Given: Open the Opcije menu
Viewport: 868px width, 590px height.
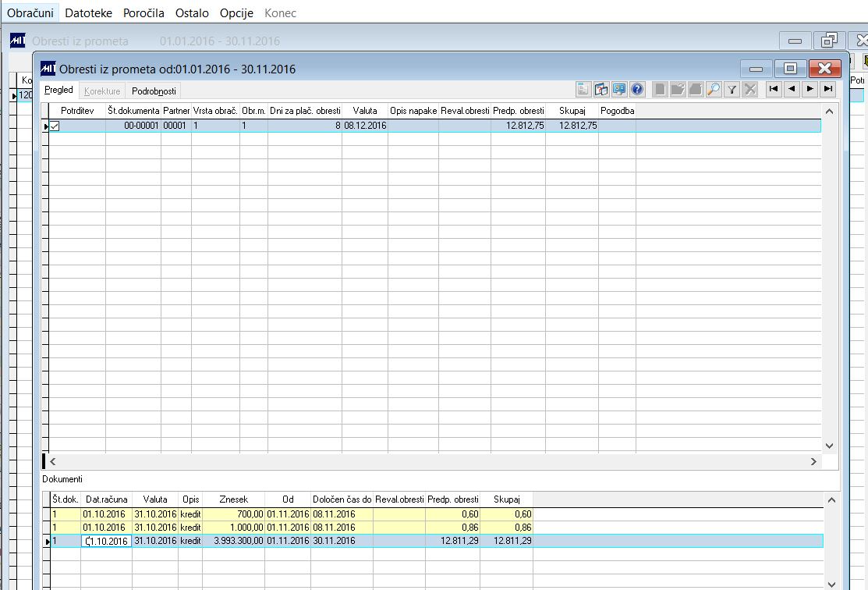Looking at the screenshot, I should tap(236, 12).
